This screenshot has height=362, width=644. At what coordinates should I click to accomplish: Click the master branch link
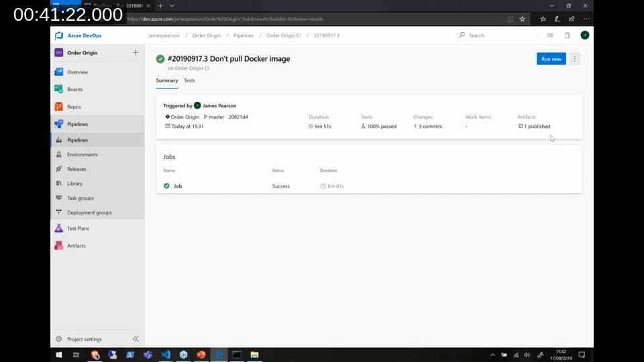214,117
